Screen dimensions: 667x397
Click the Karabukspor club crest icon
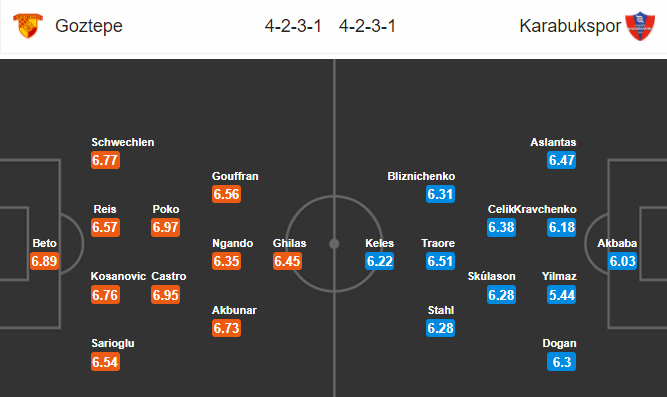(639, 26)
